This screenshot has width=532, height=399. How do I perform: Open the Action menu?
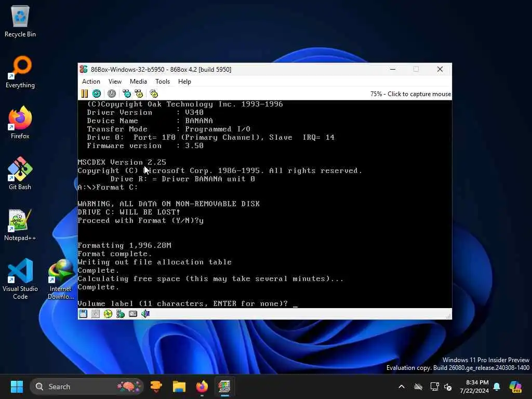click(x=91, y=82)
